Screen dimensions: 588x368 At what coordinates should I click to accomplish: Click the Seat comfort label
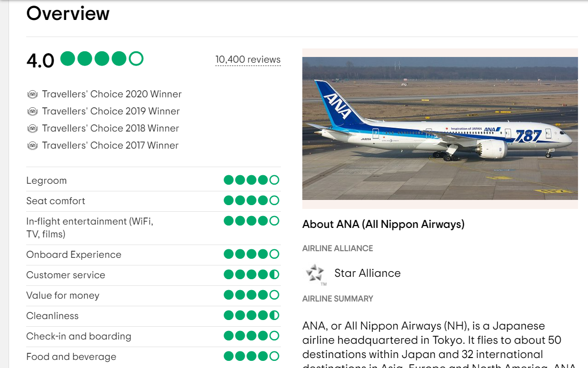56,201
